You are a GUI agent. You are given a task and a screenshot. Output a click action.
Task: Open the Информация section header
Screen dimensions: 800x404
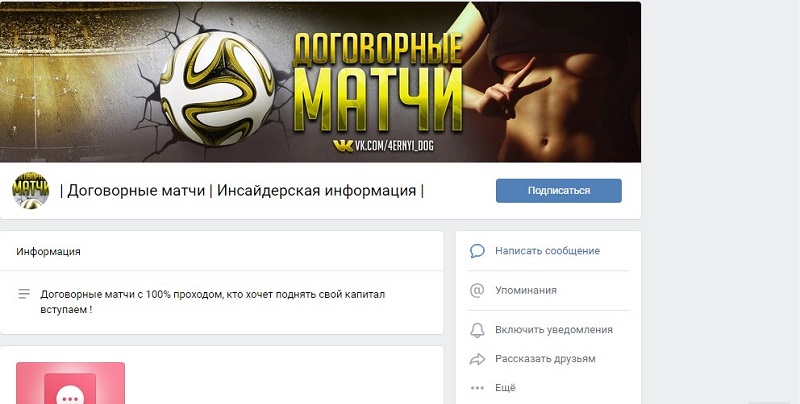48,251
